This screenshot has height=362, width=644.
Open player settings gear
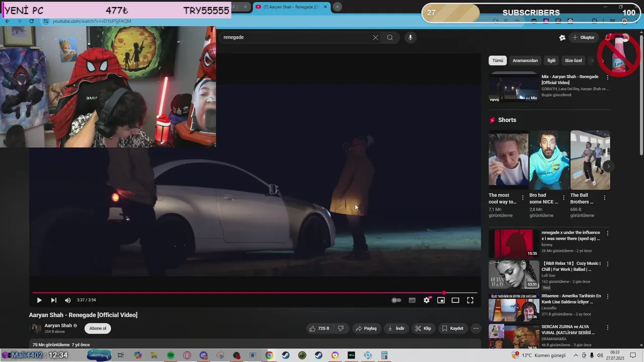tap(427, 300)
